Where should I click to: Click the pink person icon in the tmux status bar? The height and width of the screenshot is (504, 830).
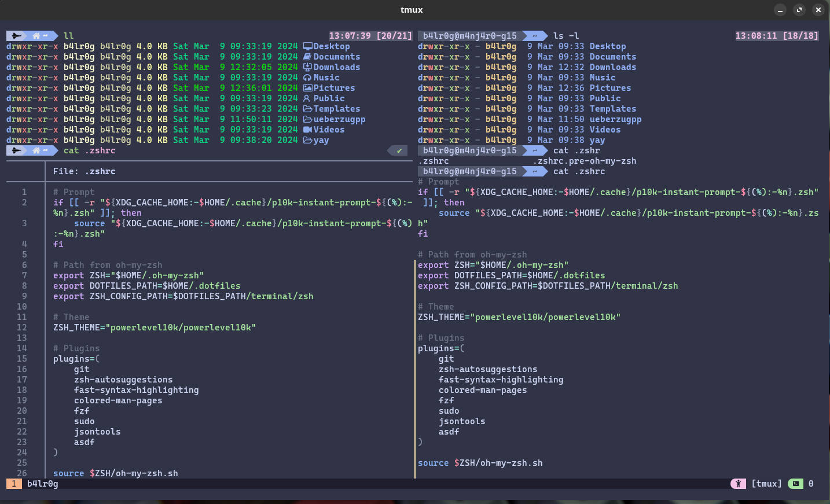(x=738, y=484)
